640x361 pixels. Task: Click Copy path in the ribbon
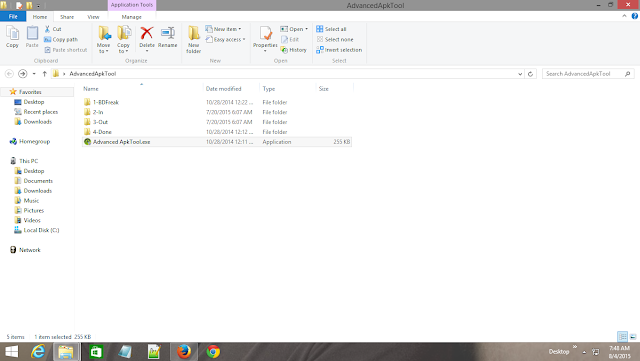(x=61, y=40)
